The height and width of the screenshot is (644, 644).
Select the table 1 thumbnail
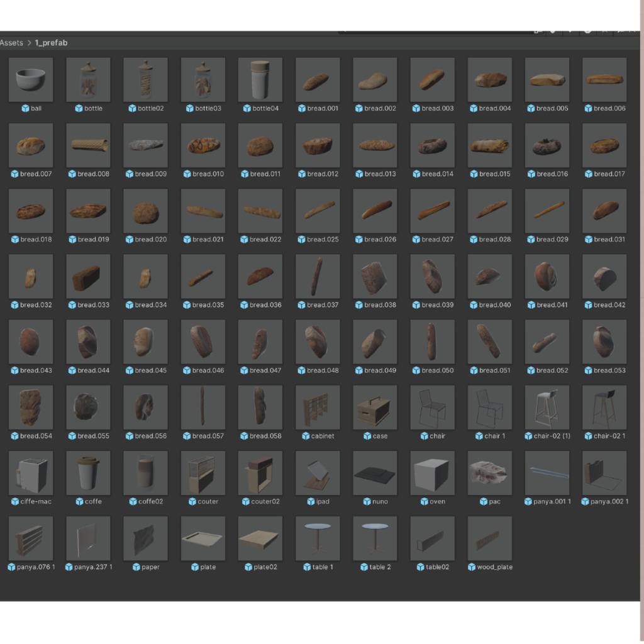tap(318, 538)
